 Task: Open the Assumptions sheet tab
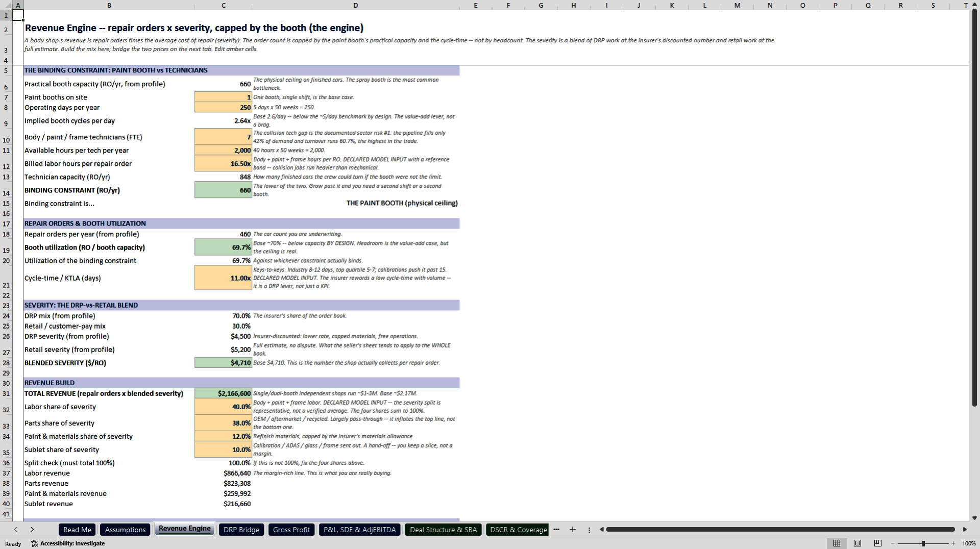[125, 530]
